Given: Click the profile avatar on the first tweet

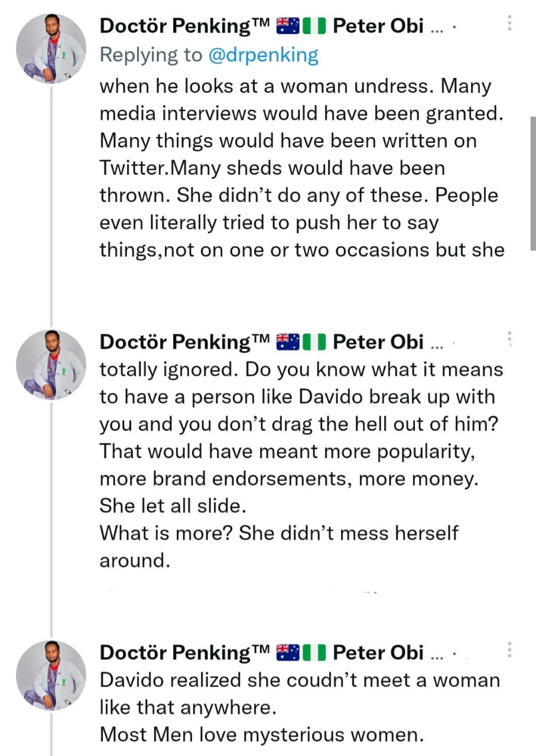Looking at the screenshot, I should pyautogui.click(x=51, y=48).
